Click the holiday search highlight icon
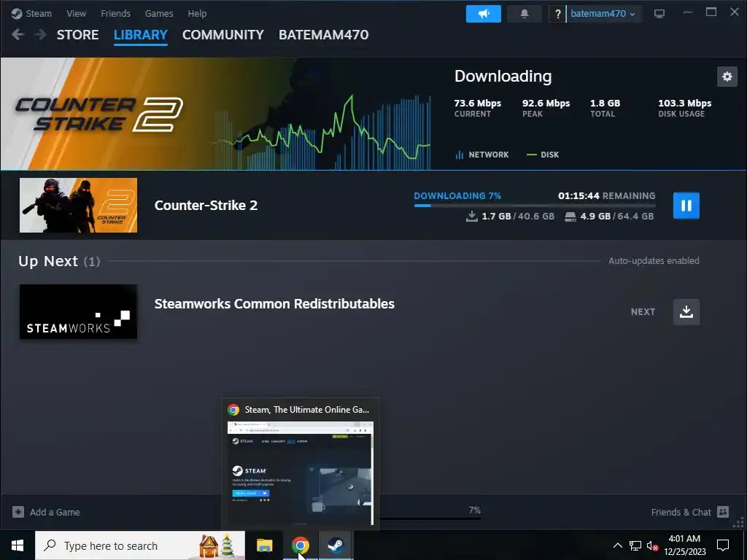Image resolution: width=747 pixels, height=560 pixels. tap(217, 545)
